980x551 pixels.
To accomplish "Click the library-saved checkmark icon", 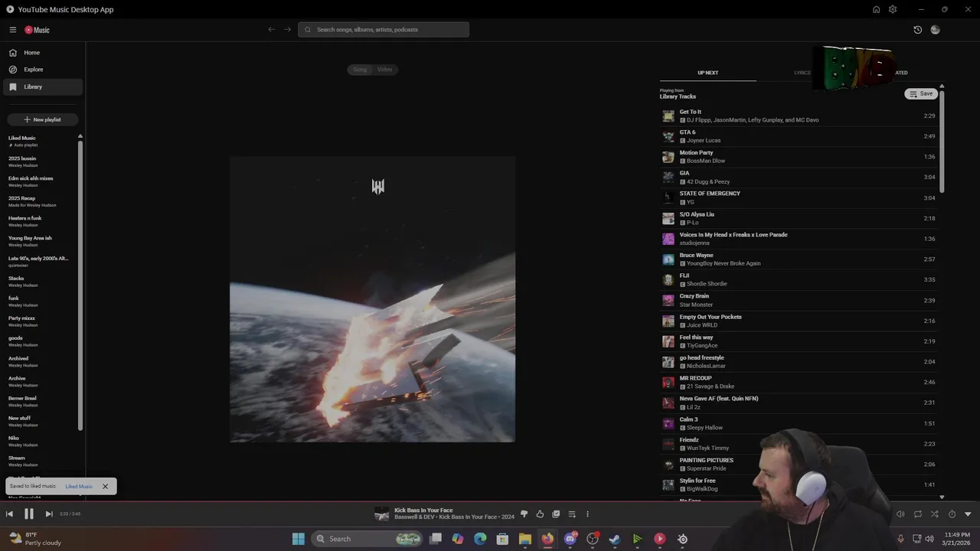I will pyautogui.click(x=556, y=514).
